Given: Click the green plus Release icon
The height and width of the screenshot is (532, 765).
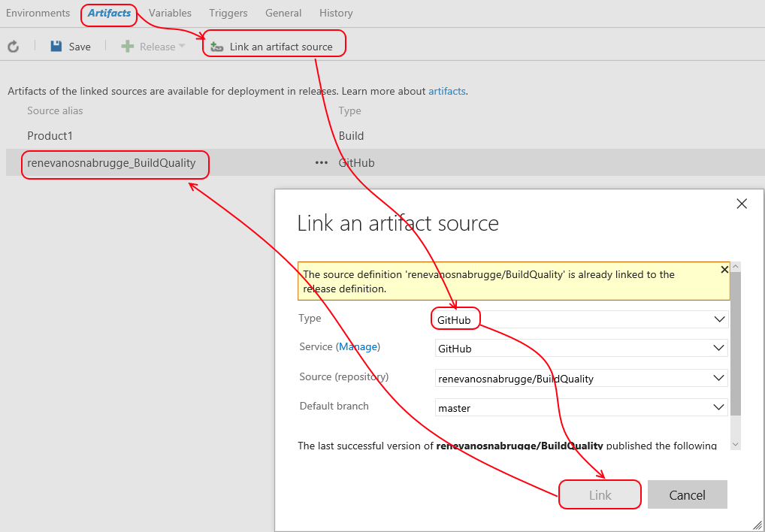Looking at the screenshot, I should click(128, 47).
